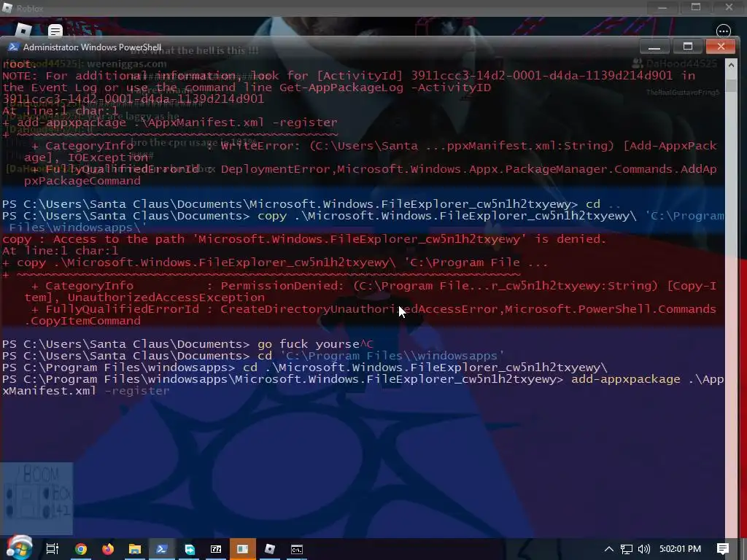Open the Action Center notifications icon

click(x=723, y=549)
